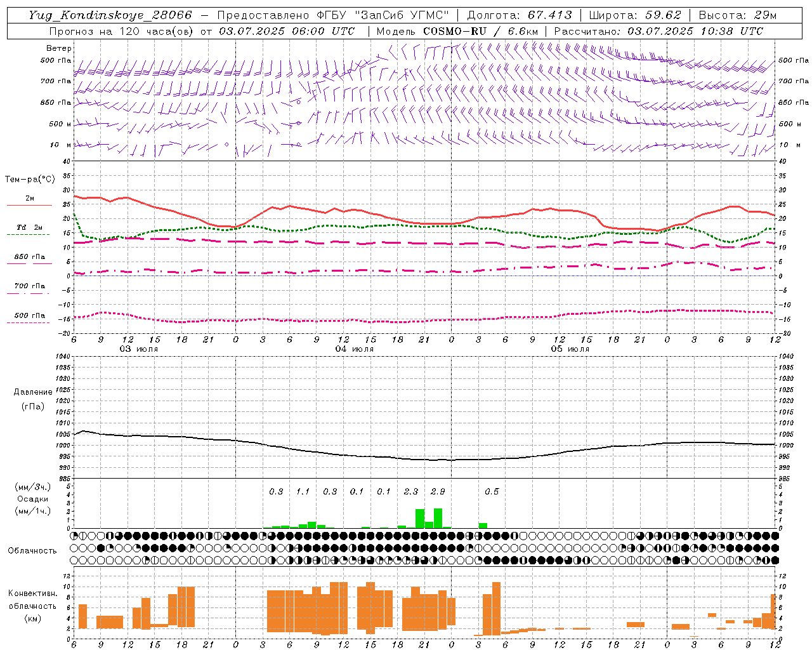
Task: Click the (мм/3ч.) precipitation unit label
Action: [33, 487]
